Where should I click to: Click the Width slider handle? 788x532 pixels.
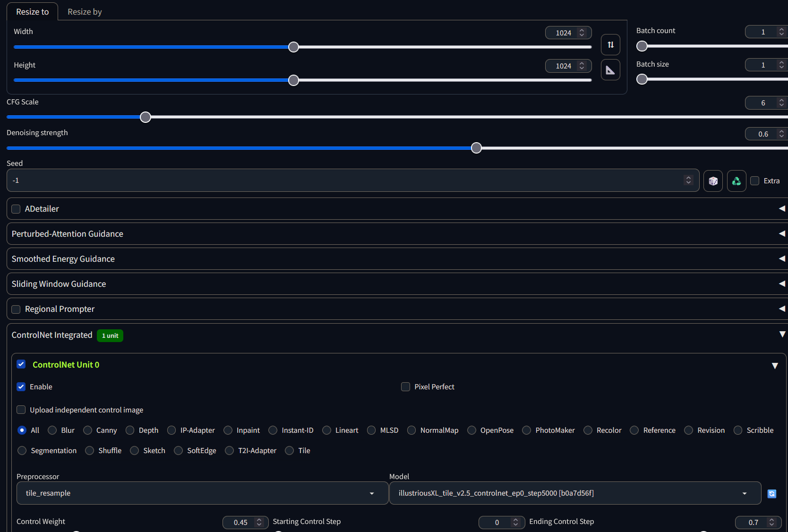[x=293, y=47]
